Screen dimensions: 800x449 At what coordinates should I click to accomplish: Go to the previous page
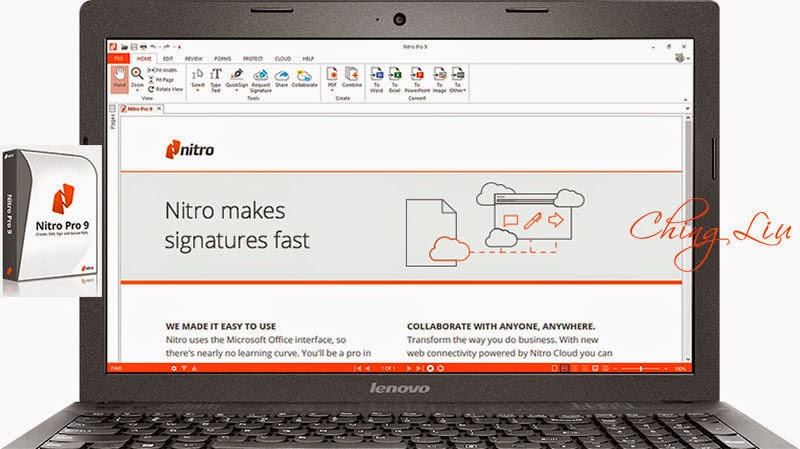[368, 368]
